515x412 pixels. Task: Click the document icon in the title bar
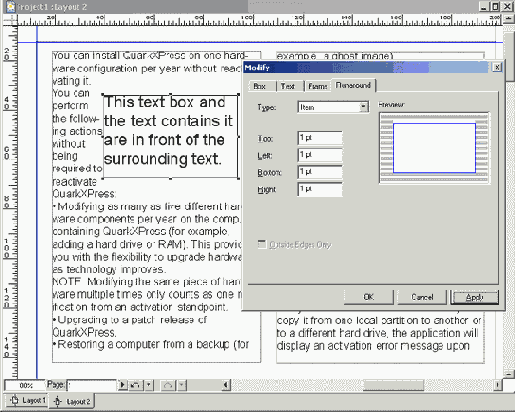click(x=11, y=6)
